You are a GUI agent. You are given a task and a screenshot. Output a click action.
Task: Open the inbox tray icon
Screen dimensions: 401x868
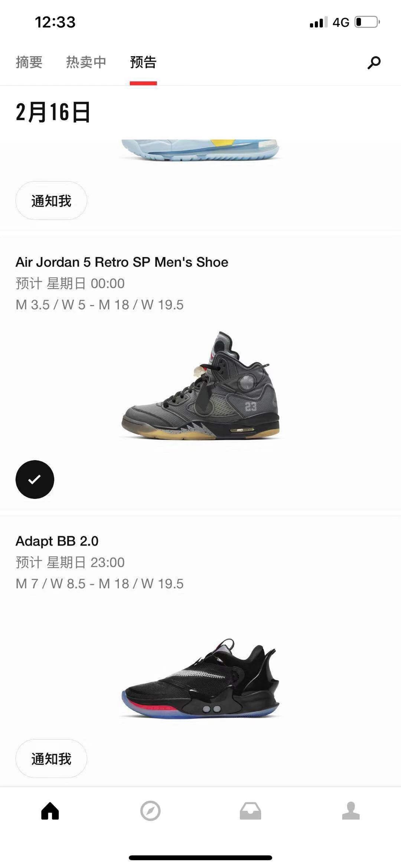[251, 811]
